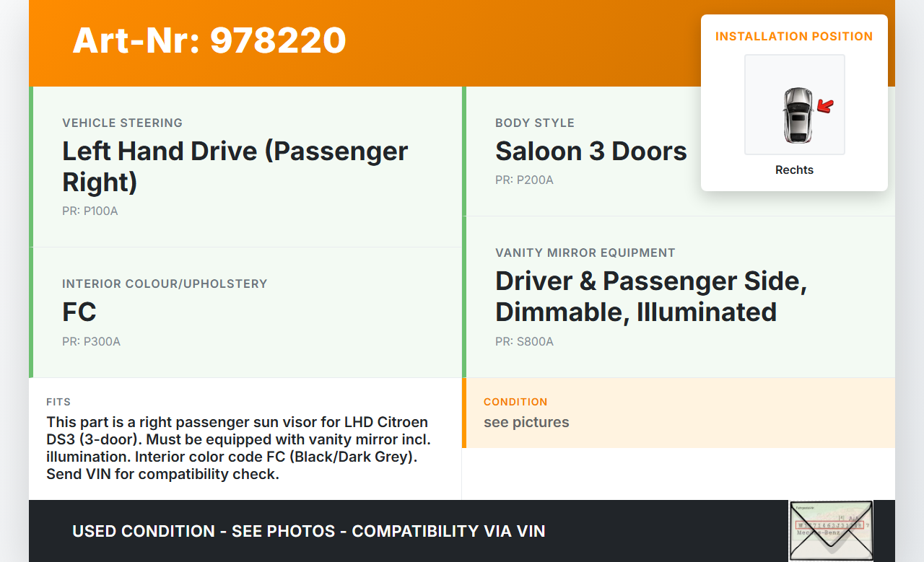The image size is (924, 562).
Task: Click the PR: P100A code
Action: point(90,211)
